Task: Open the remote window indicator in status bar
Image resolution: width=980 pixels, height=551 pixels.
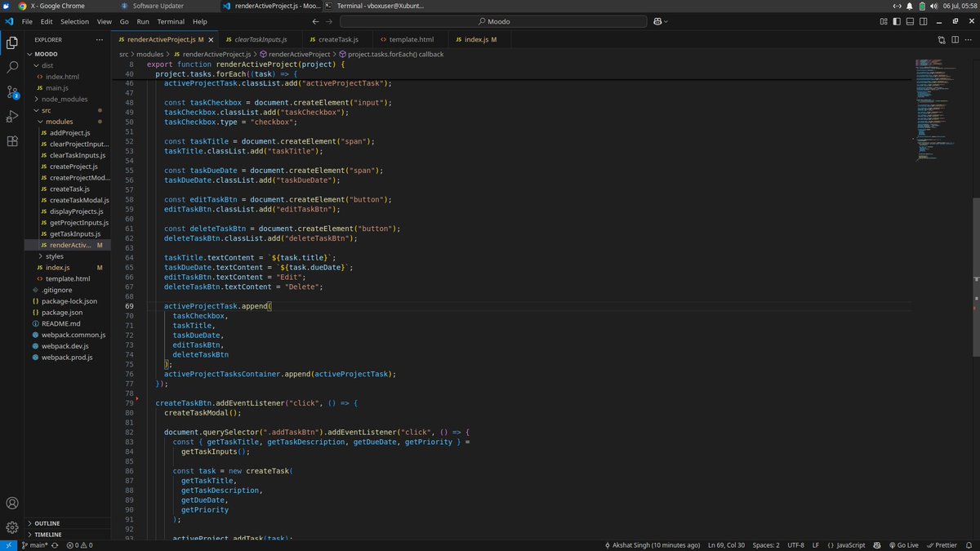Action: 8,544
